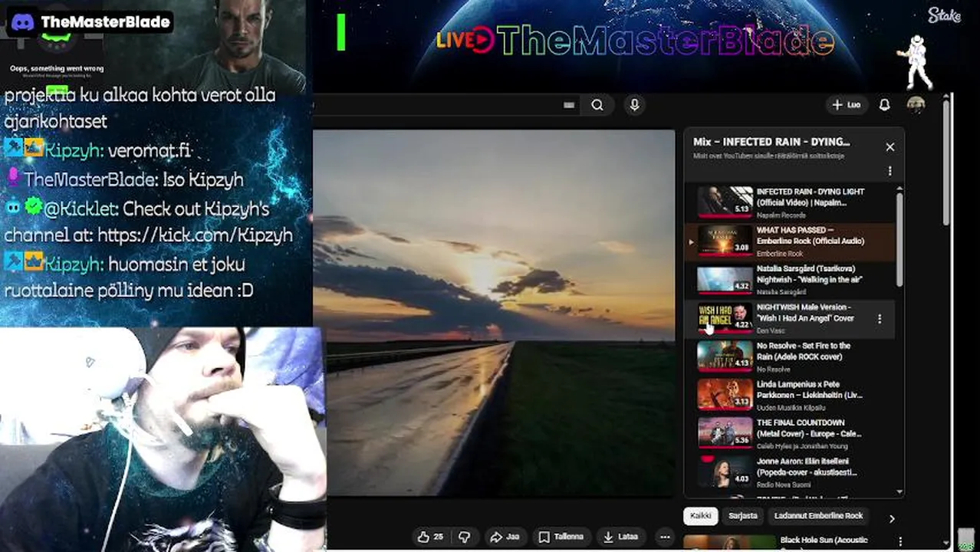Open the YouTube account avatar menu
This screenshot has width=980, height=552.
[x=916, y=105]
